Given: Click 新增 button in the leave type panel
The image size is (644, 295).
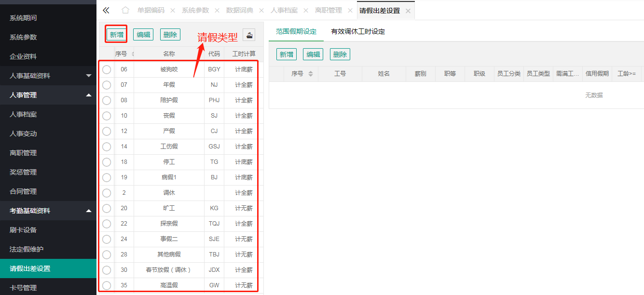Looking at the screenshot, I should (116, 35).
